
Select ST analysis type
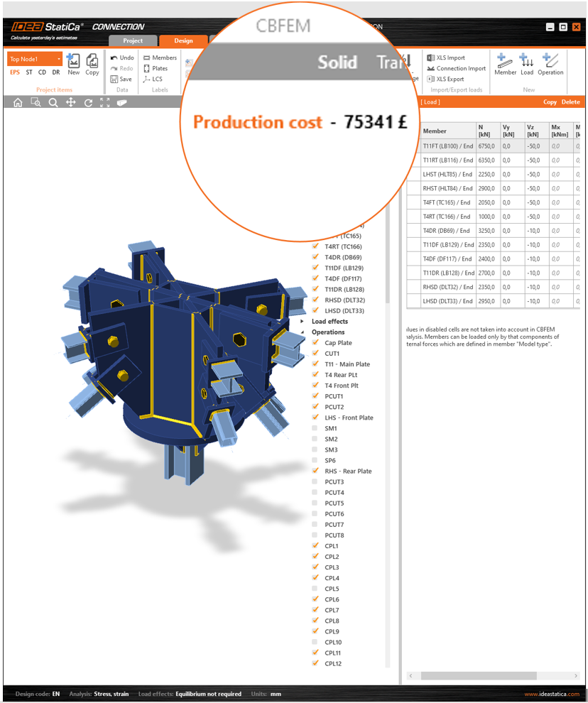[29, 72]
